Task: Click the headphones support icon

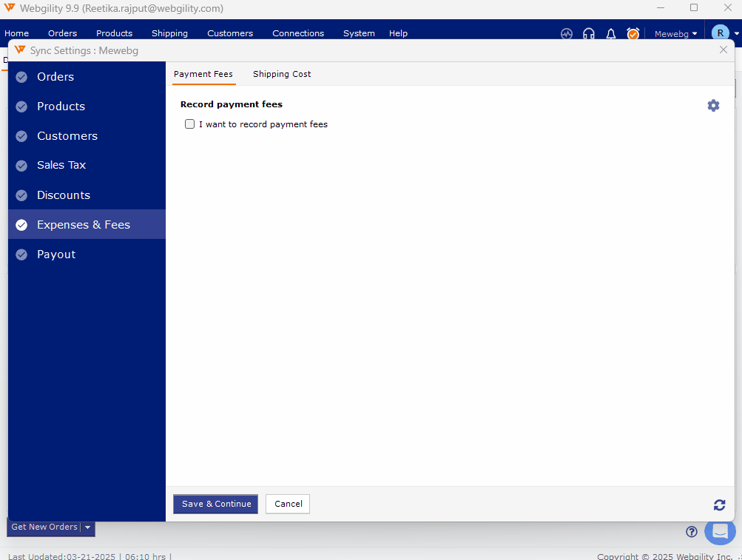Action: (x=589, y=33)
